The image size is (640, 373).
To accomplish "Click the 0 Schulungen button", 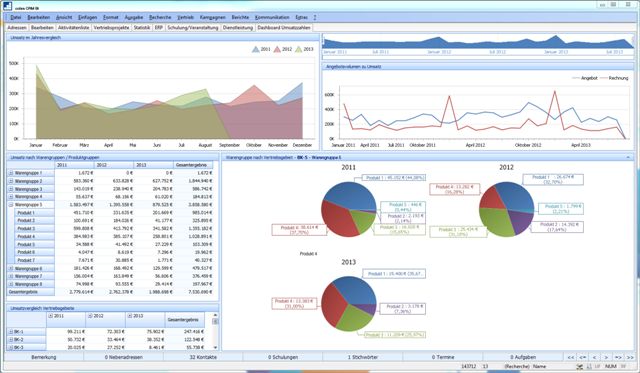I will [x=283, y=357].
